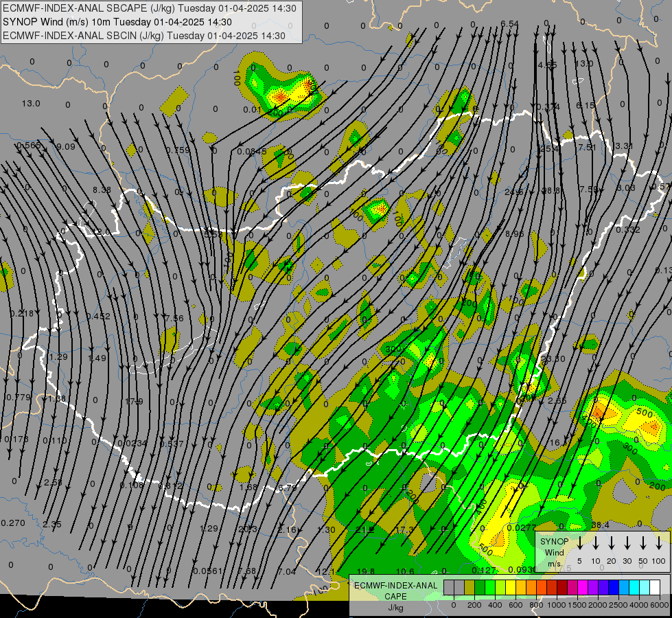
Task: Click the 0.812 value on the map
Action: point(170,486)
